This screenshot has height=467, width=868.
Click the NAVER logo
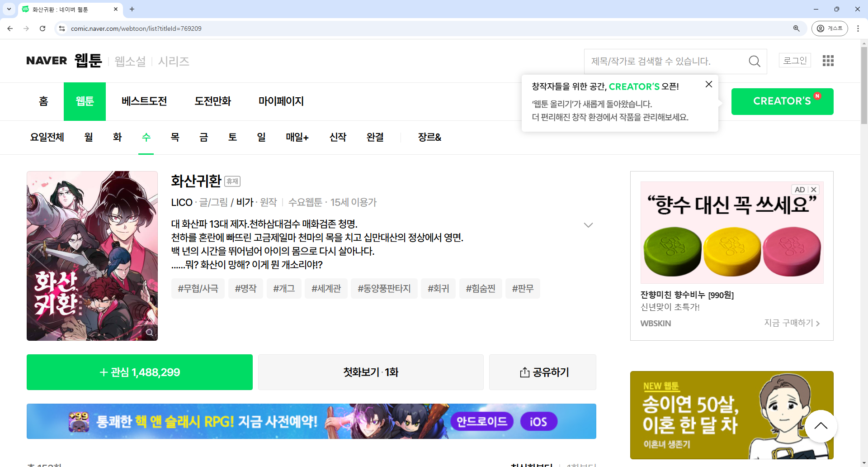tap(47, 61)
